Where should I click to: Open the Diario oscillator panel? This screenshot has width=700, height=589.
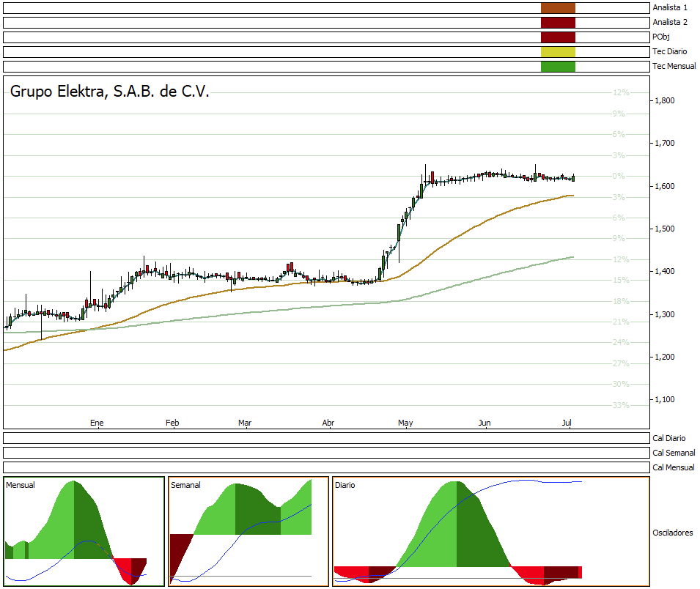491,531
